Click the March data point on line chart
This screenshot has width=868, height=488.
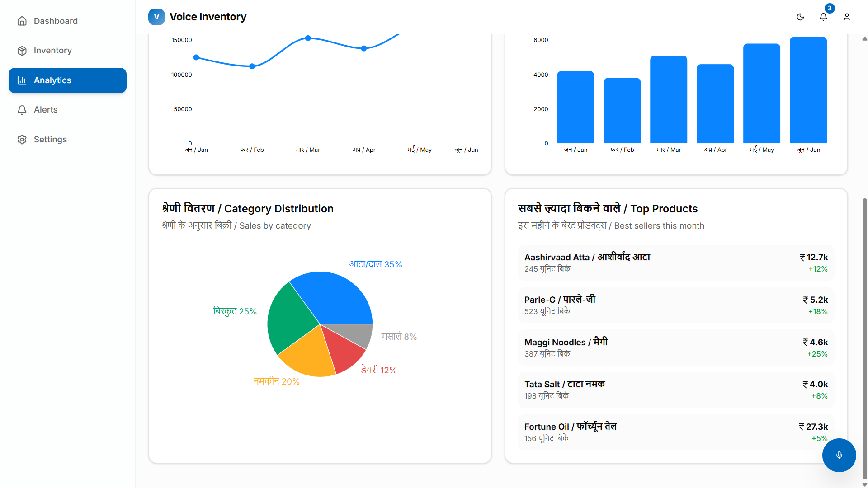click(x=308, y=38)
